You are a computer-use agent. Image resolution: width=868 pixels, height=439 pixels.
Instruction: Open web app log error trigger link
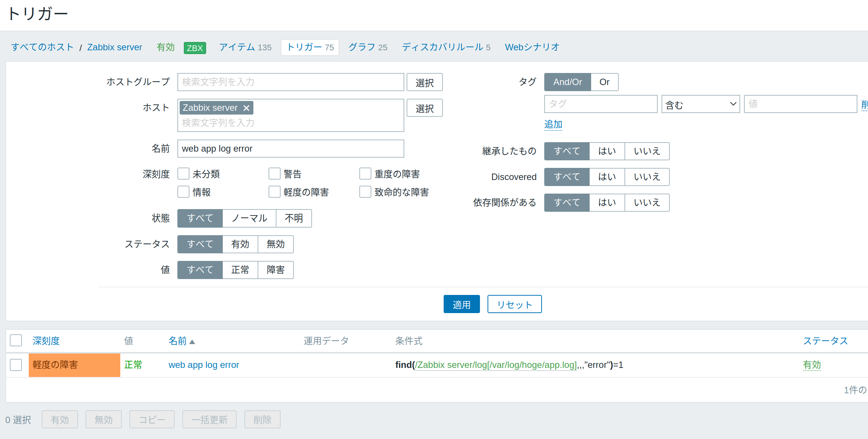click(x=203, y=365)
